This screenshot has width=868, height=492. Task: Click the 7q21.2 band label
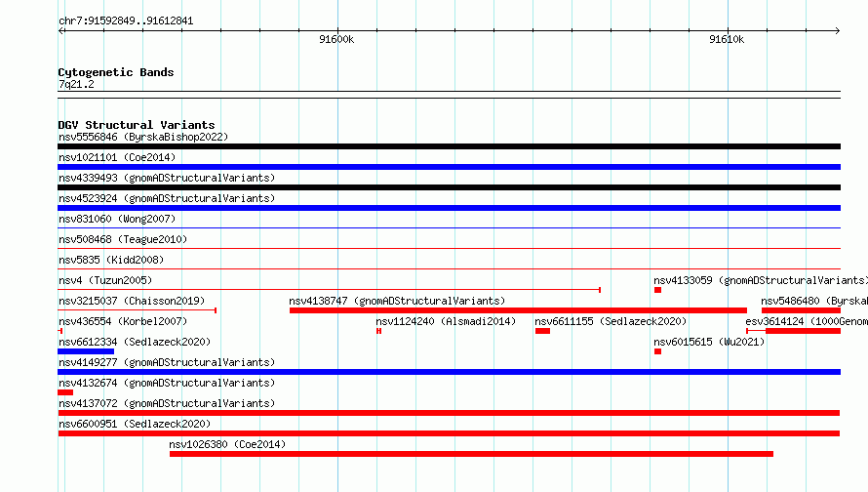click(76, 84)
